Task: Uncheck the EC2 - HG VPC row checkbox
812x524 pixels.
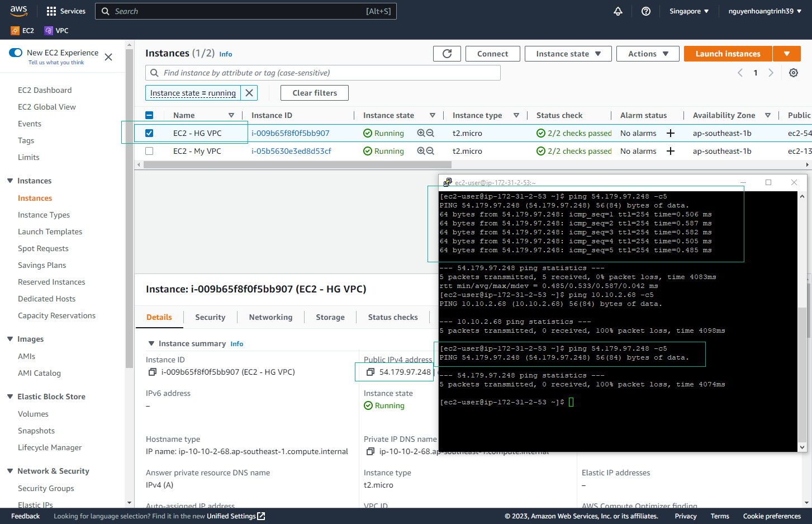Action: point(149,133)
